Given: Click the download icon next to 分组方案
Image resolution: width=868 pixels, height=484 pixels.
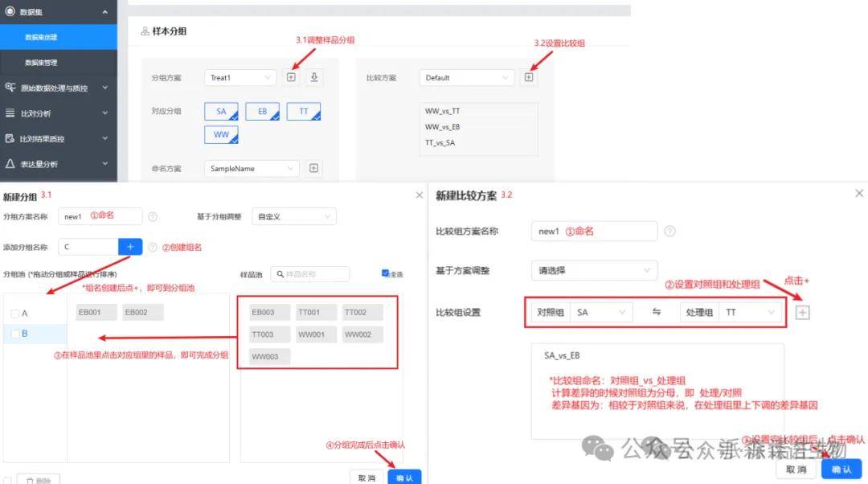Looking at the screenshot, I should click(314, 78).
